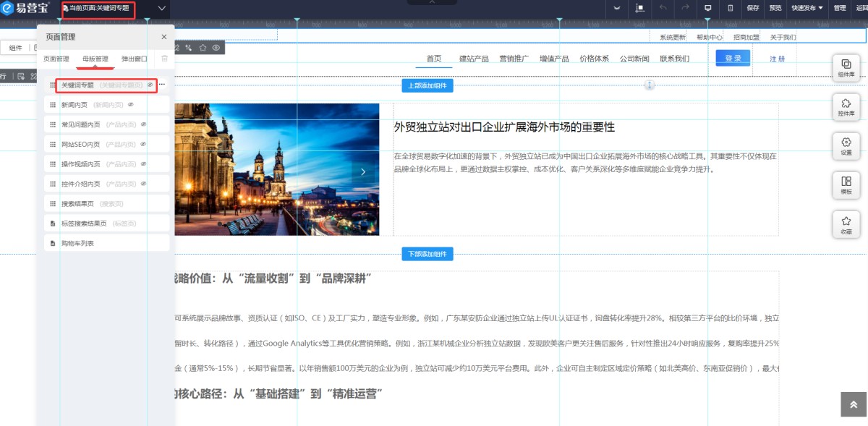Expand the current page selector chevron
The height and width of the screenshot is (426, 868).
pyautogui.click(x=161, y=9)
